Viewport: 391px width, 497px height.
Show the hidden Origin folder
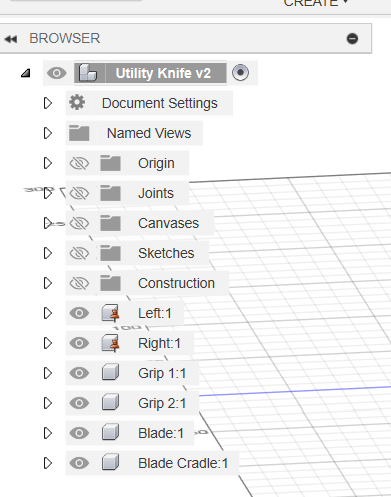[79, 163]
